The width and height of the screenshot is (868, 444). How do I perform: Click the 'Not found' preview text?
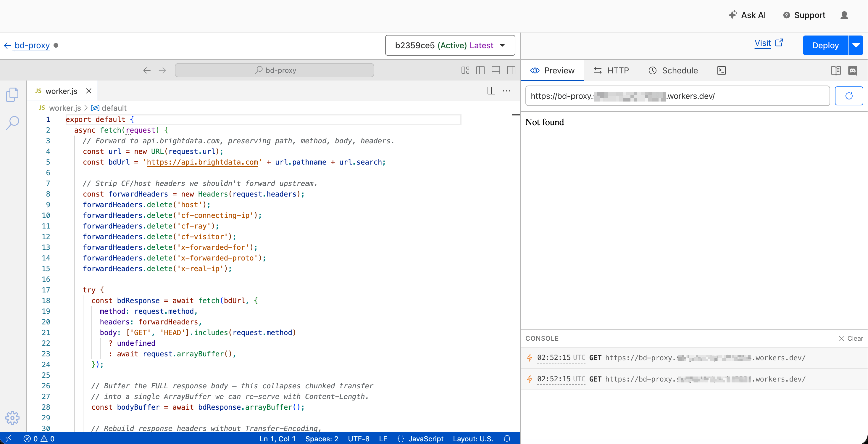(x=545, y=122)
